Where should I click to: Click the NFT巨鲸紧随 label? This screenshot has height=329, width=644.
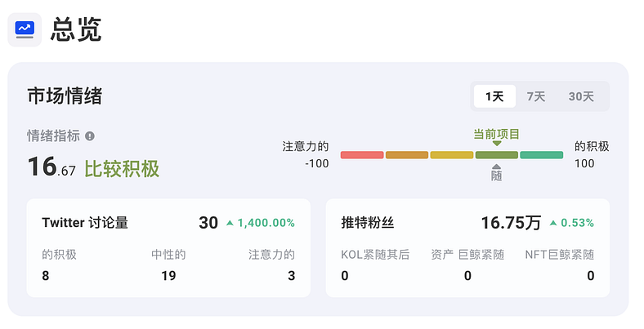560,255
